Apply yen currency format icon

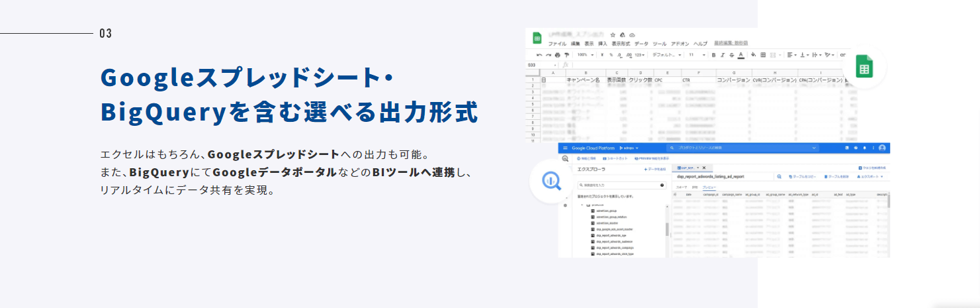coord(602,55)
